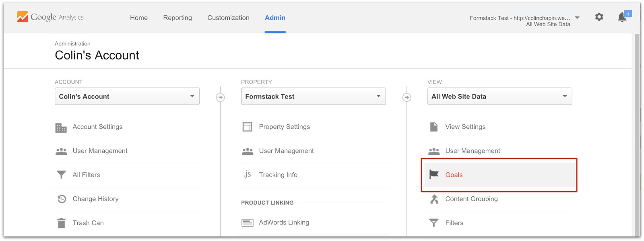Click the Tracking Info .js icon
The height and width of the screenshot is (241, 644).
(x=247, y=175)
